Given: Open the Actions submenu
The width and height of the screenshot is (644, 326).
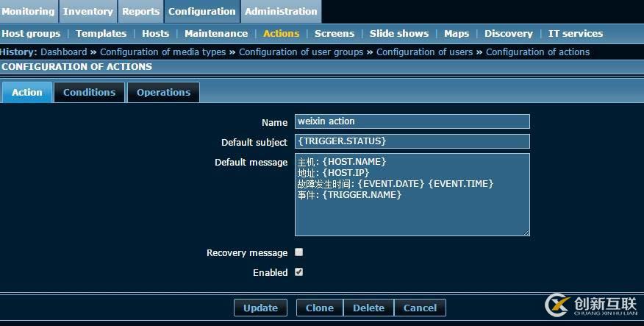Looking at the screenshot, I should tap(282, 34).
